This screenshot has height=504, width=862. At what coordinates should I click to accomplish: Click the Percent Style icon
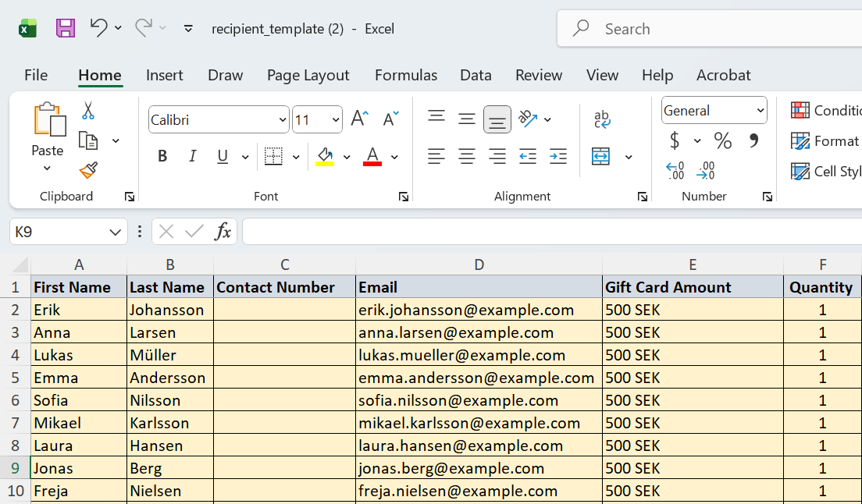pos(723,140)
